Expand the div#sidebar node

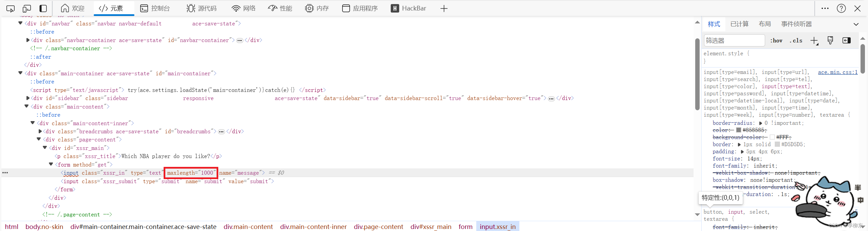tap(28, 98)
